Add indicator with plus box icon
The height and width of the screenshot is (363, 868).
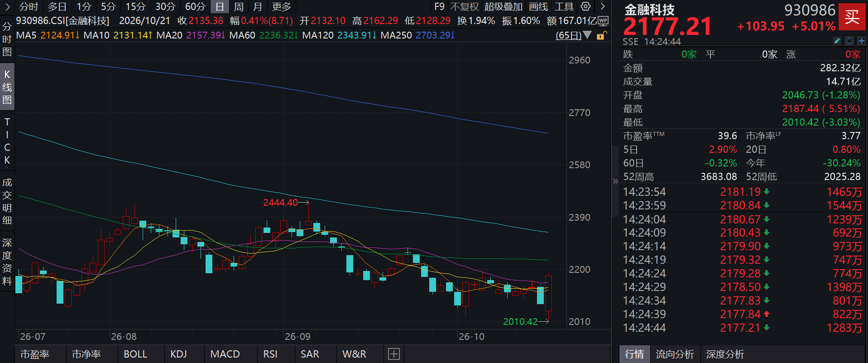click(x=394, y=354)
